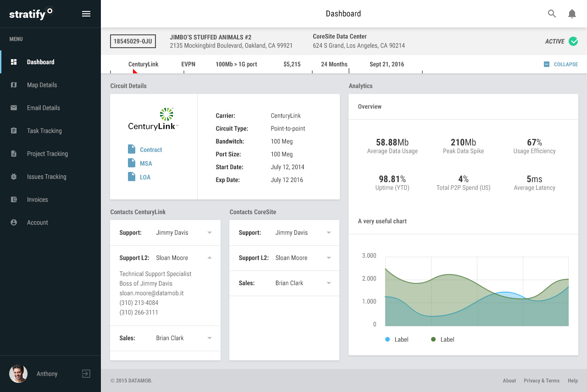Click the 24 Months term value
The height and width of the screenshot is (392, 587).
334,64
